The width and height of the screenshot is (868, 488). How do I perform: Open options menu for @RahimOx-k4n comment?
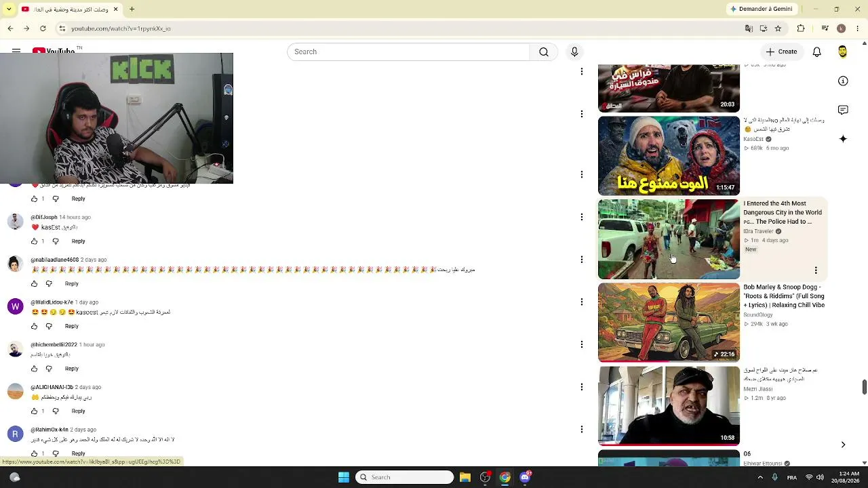coord(581,430)
